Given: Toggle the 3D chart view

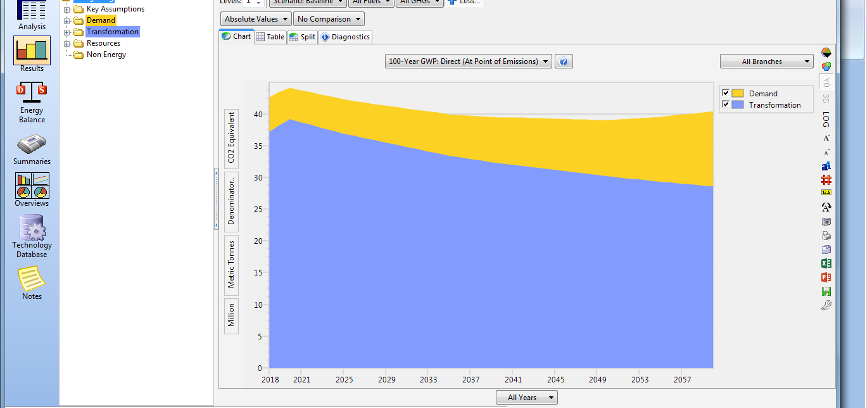Looking at the screenshot, I should 826,98.
